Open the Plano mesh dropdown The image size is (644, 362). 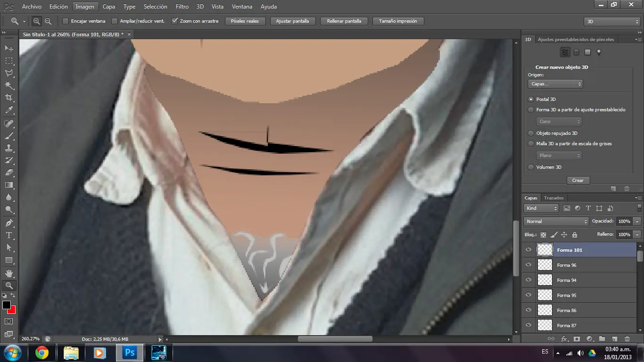tap(559, 156)
